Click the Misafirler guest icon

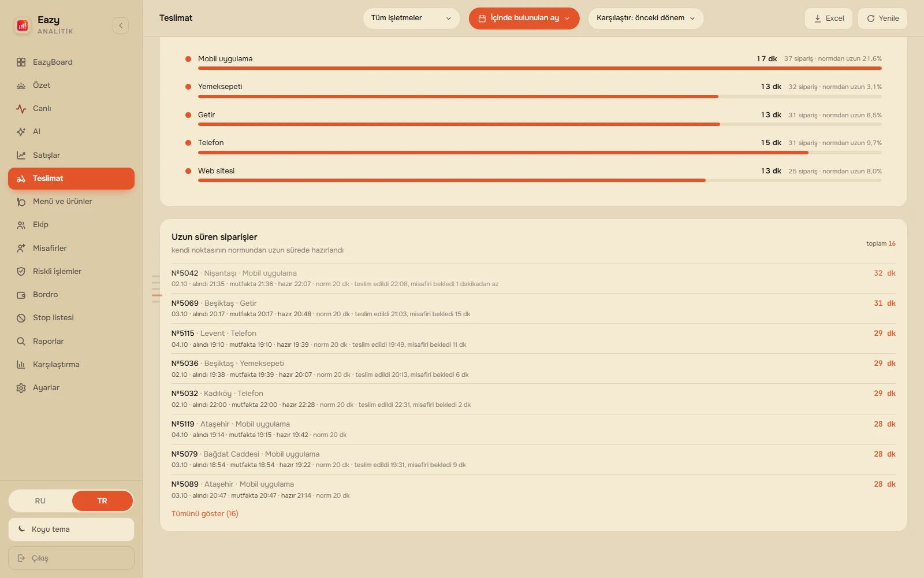point(21,249)
